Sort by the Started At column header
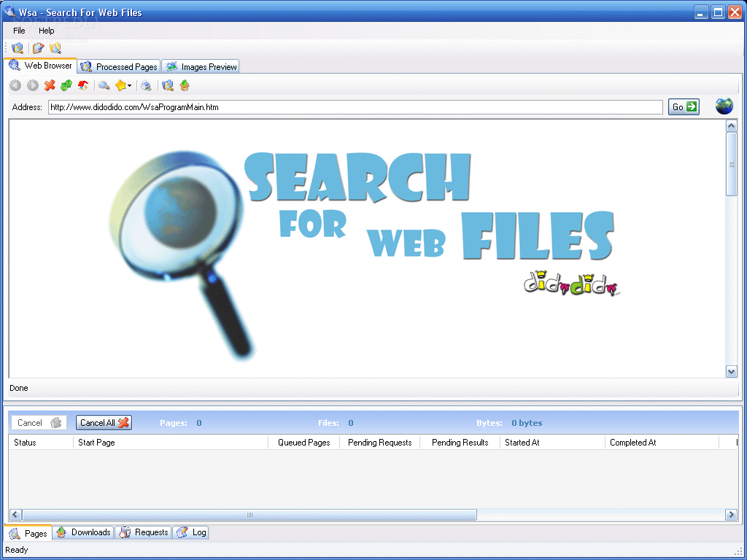This screenshot has height=560, width=747. (x=552, y=443)
